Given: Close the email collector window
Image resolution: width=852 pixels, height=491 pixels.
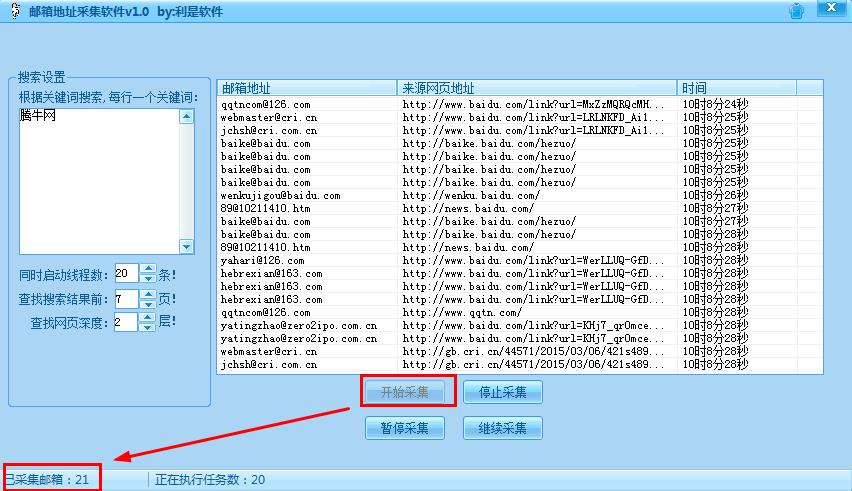Looking at the screenshot, I should (x=829, y=10).
